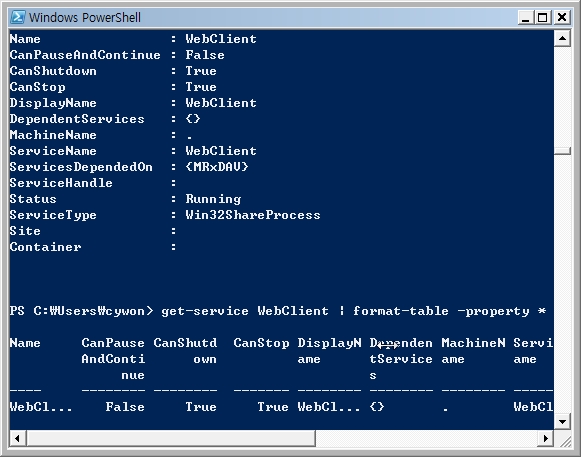The width and height of the screenshot is (581, 457).
Task: Click the Windows PowerShell title text
Action: 84,17
